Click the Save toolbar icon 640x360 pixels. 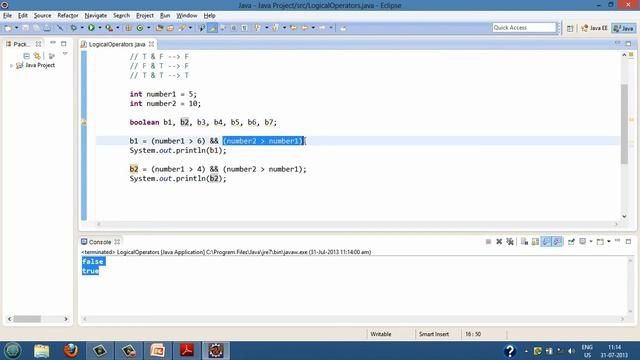[26, 28]
